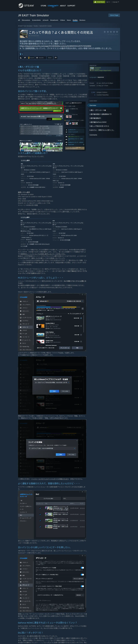The height and width of the screenshot is (644, 138).
Task: Click インターフェイス icon in storage settings screenshot
Action: click(21, 317)
